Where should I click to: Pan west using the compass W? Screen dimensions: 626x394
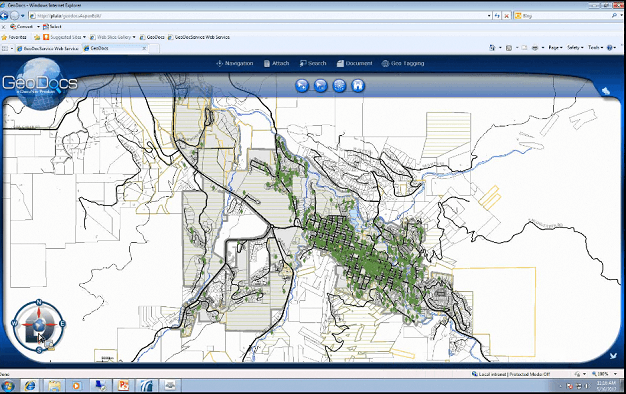pos(15,323)
